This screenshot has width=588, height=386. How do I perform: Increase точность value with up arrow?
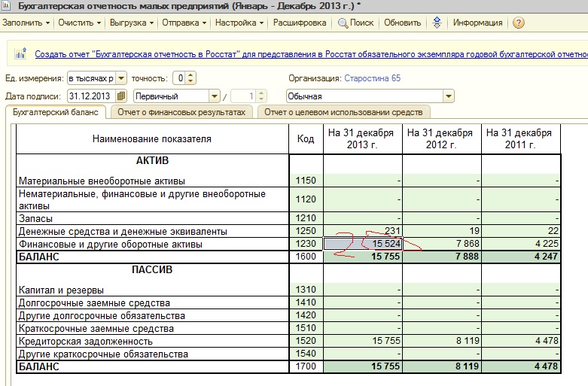[x=190, y=75]
